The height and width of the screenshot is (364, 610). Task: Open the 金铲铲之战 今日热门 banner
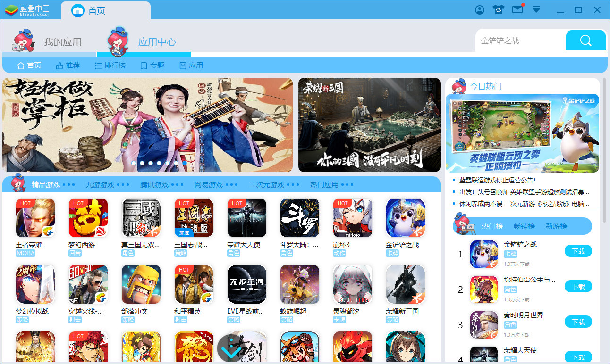(522, 133)
